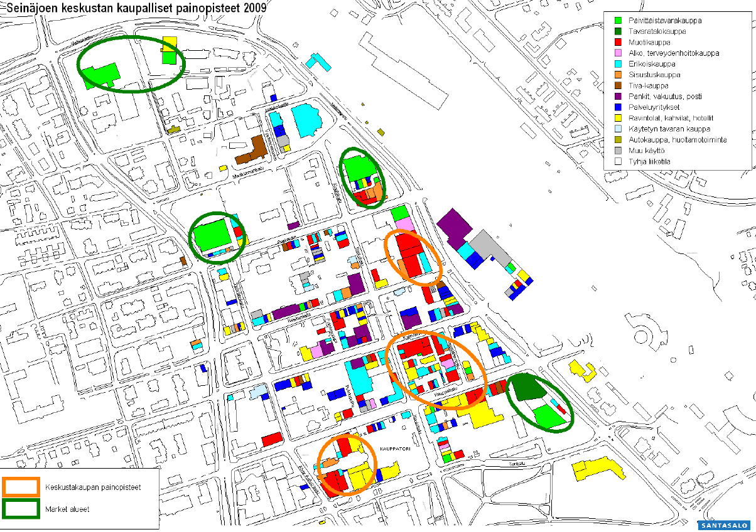Click the grey Muu käyttö legend swatch
The image size is (756, 532).
618,151
